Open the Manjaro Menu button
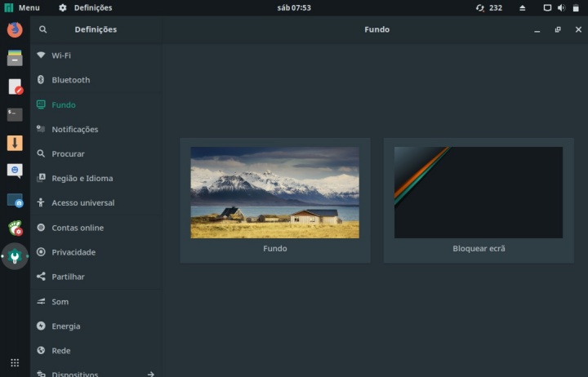This screenshot has width=588, height=377. click(x=22, y=7)
